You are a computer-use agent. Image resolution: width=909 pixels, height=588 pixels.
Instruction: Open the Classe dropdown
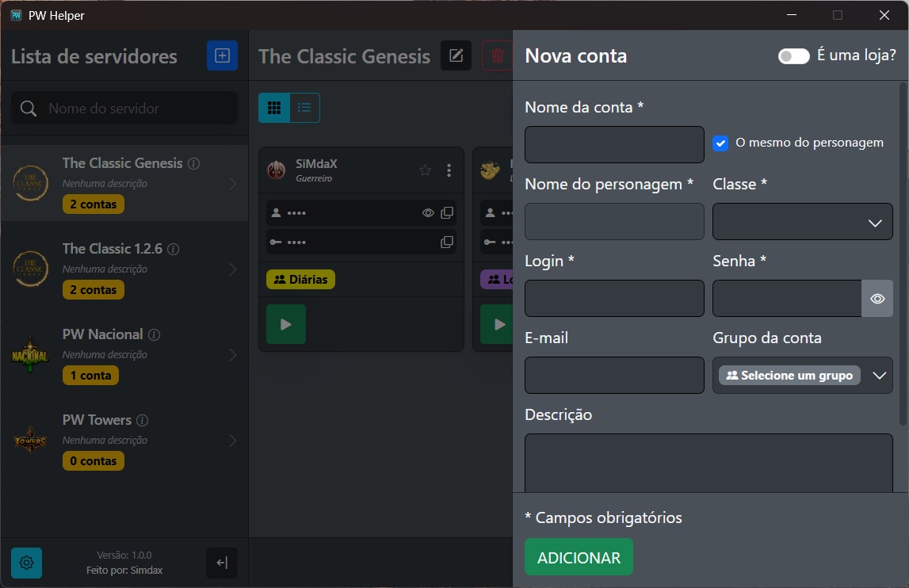tap(803, 222)
